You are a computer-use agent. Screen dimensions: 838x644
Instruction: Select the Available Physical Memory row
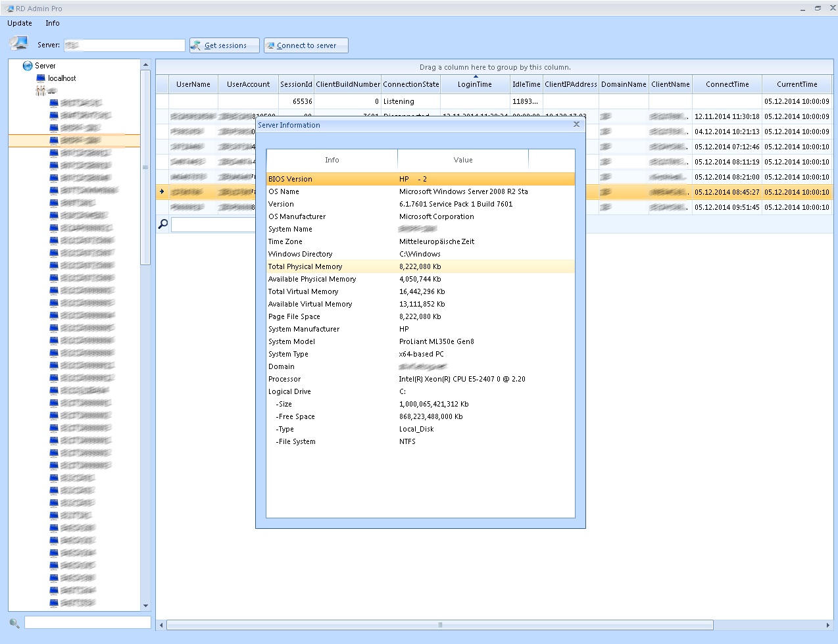pyautogui.click(x=420, y=279)
